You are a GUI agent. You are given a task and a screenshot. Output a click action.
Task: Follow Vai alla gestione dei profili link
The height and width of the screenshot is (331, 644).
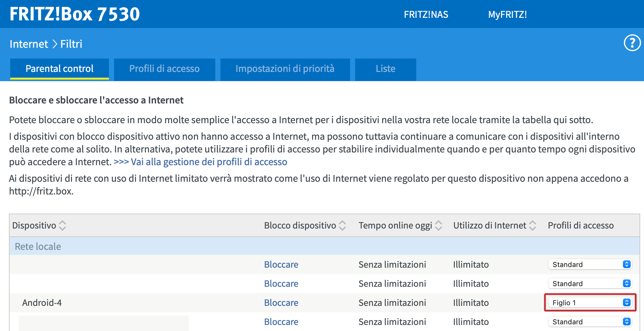tap(200, 162)
